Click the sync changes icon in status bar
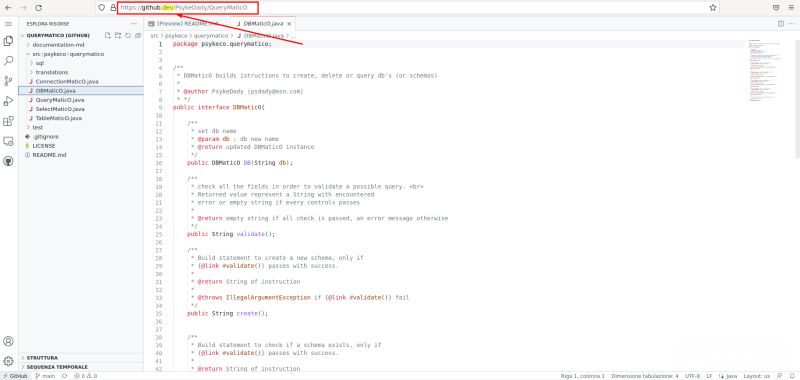This screenshot has height=380, width=800. tap(64, 376)
